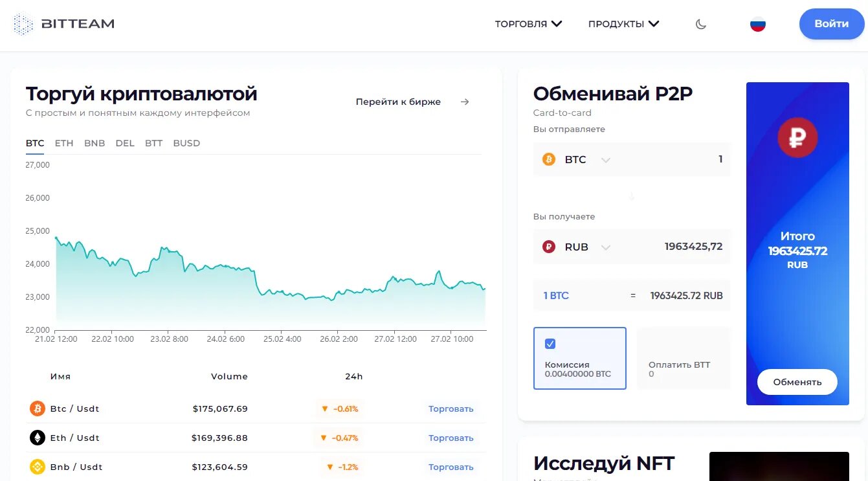Viewport: 868px width, 481px height.
Task: Click the Обменять exchange button
Action: click(797, 382)
